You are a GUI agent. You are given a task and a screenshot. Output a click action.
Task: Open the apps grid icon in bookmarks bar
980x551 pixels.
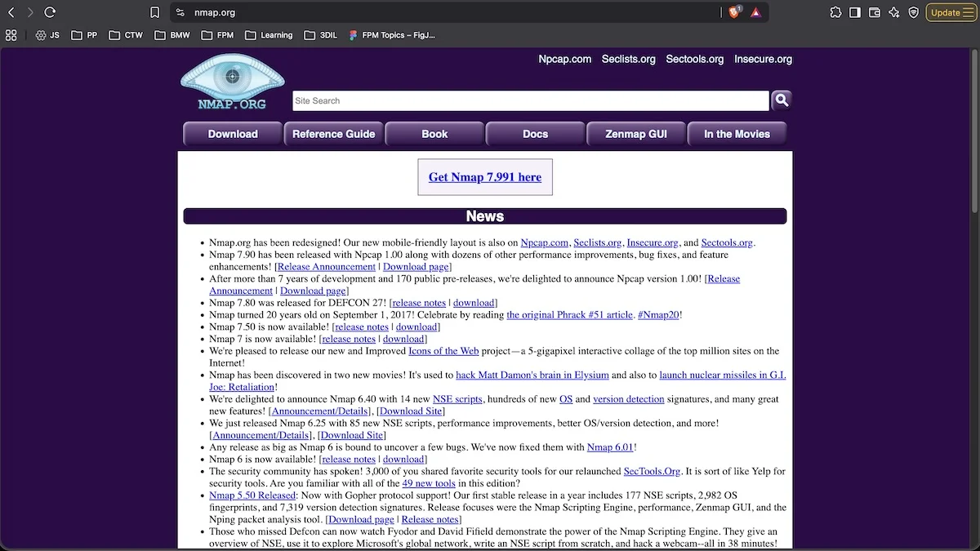click(x=11, y=35)
